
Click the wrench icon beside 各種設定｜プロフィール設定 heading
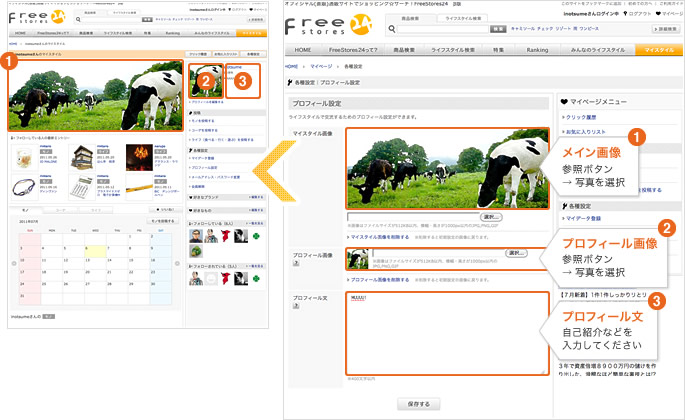(x=290, y=82)
